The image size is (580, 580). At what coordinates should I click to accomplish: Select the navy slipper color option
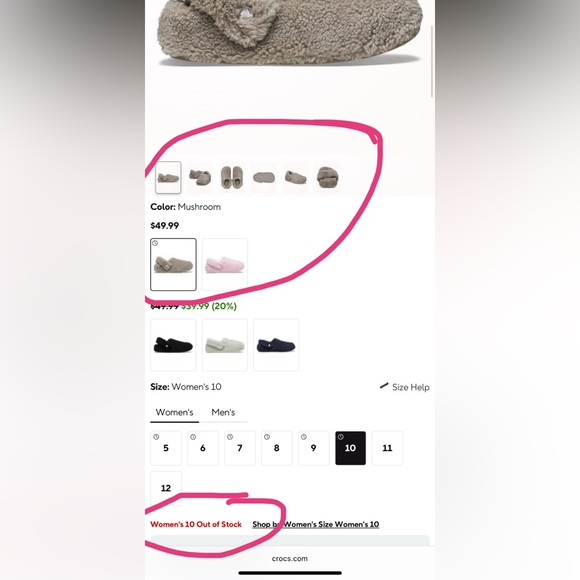pos(276,345)
